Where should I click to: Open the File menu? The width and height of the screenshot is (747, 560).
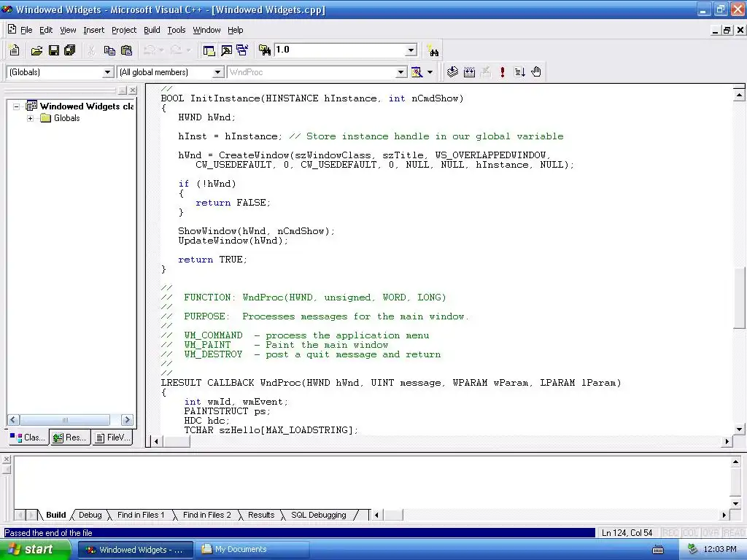pos(26,30)
